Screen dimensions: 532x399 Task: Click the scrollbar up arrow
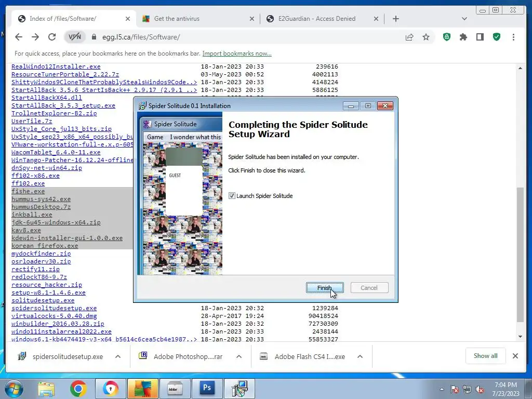(520, 68)
